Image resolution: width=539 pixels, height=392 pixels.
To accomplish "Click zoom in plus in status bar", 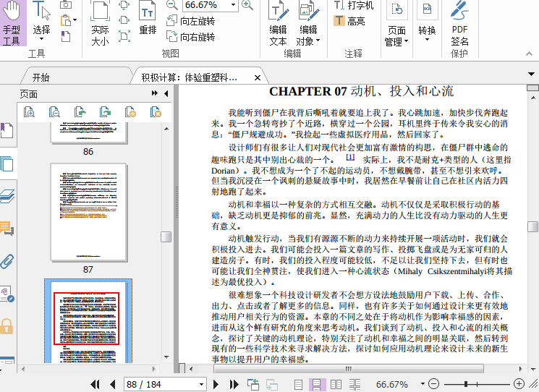I will [519, 384].
